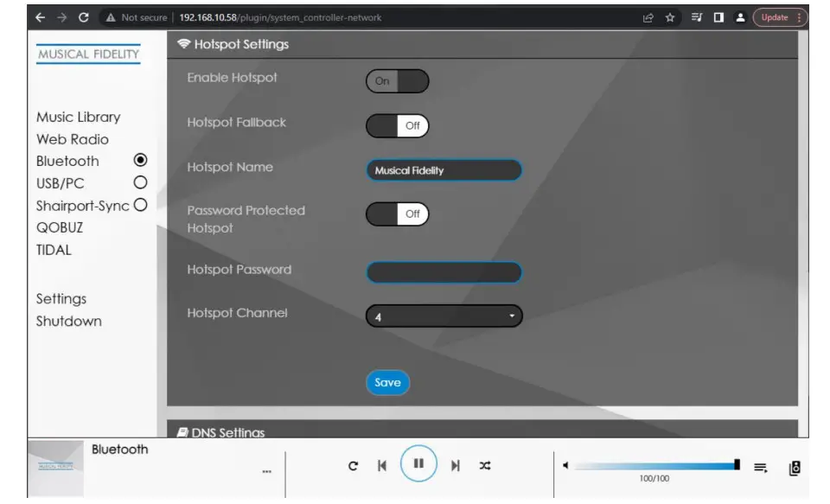Toggle repeat in the player bar
The height and width of the screenshot is (504, 830).
coord(353,465)
